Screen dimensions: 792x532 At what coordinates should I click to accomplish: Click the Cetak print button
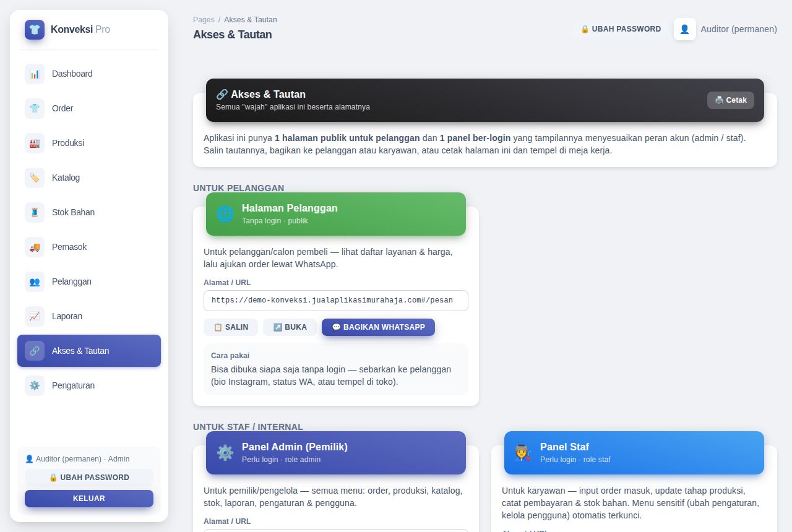point(731,100)
